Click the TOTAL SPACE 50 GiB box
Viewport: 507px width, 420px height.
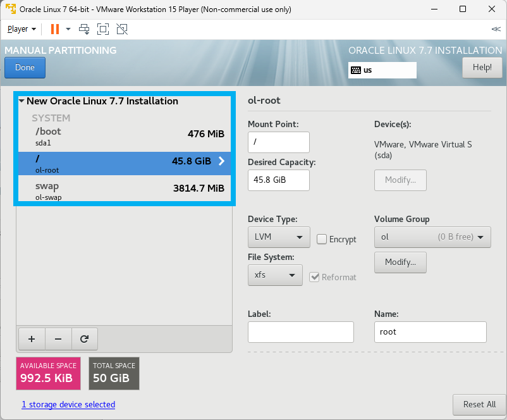[114, 373]
